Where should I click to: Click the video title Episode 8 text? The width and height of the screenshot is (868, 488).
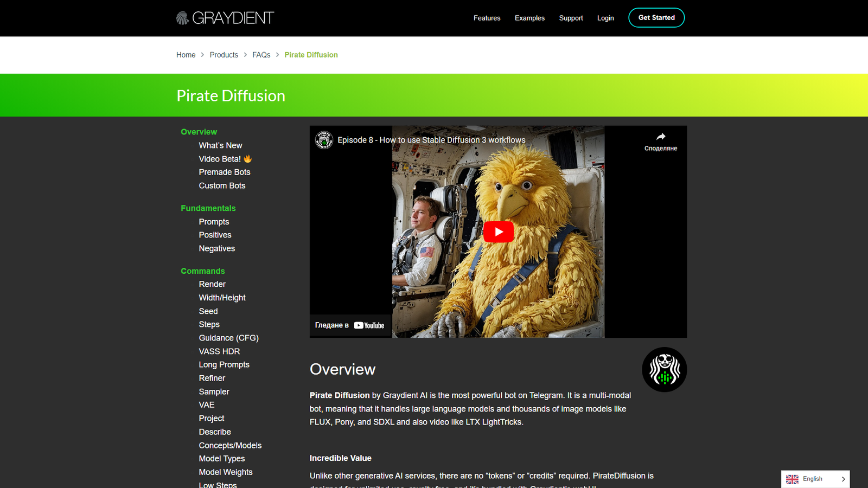[x=431, y=140]
